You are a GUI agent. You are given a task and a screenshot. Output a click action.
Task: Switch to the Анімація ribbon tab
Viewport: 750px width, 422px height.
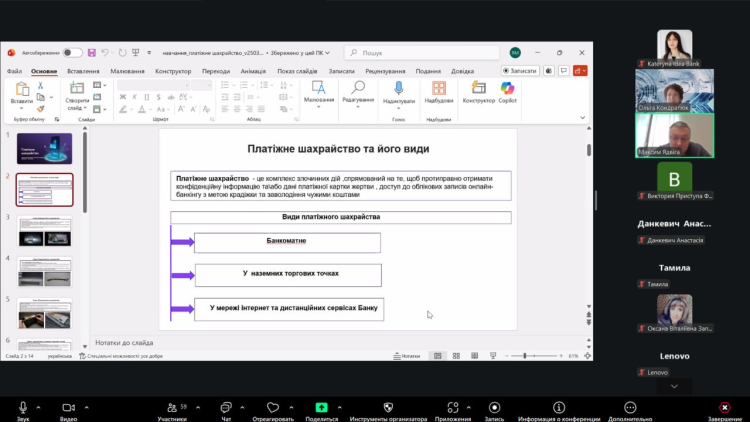(x=253, y=71)
